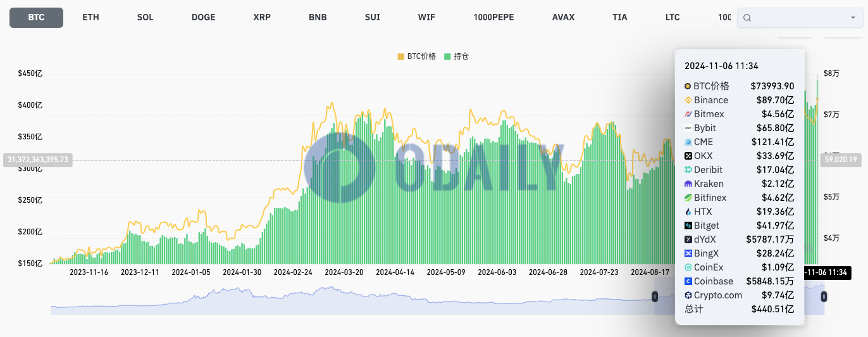Click the Bybit $65.80亿 value
This screenshot has height=337, width=868.
click(x=776, y=128)
